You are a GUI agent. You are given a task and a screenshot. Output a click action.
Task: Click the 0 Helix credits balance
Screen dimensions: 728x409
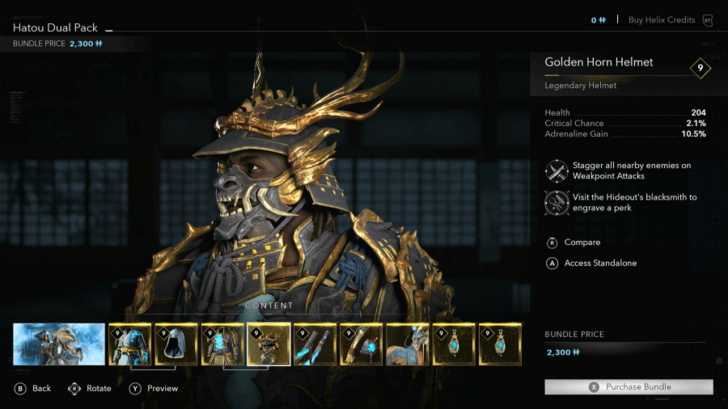click(598, 20)
